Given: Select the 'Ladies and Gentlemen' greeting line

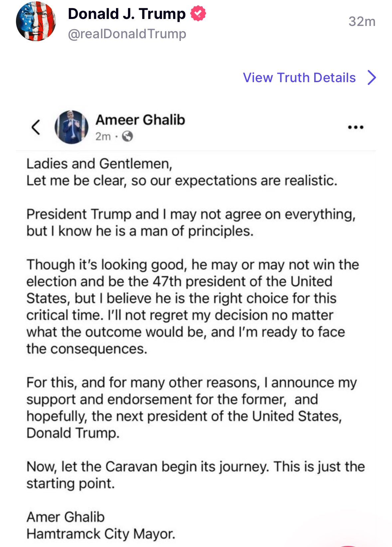Looking at the screenshot, I should [99, 164].
